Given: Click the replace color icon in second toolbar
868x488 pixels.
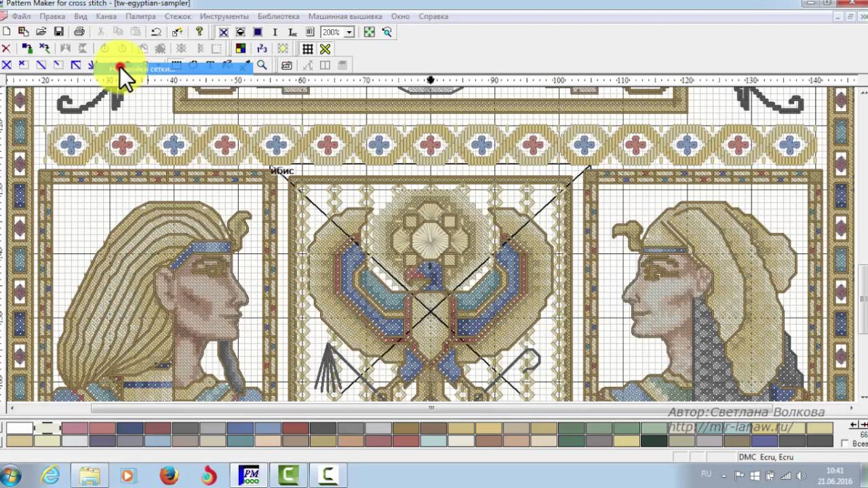Looking at the screenshot, I should point(27,48).
